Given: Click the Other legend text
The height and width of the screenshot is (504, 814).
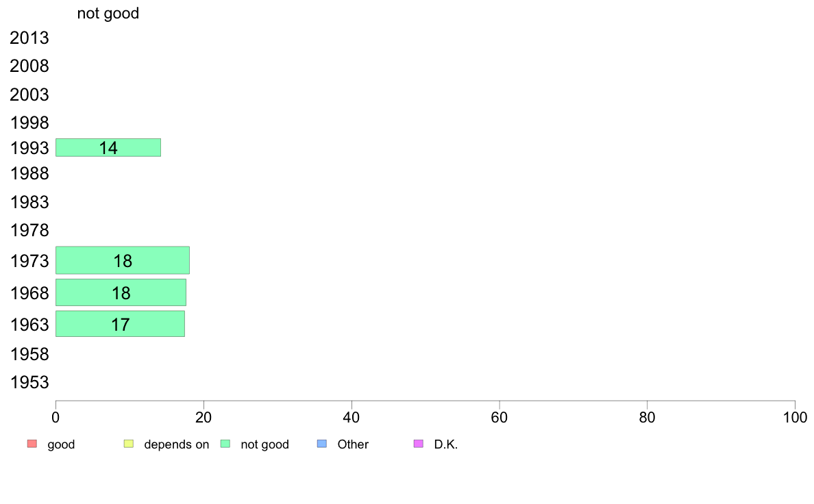Looking at the screenshot, I should (353, 444).
